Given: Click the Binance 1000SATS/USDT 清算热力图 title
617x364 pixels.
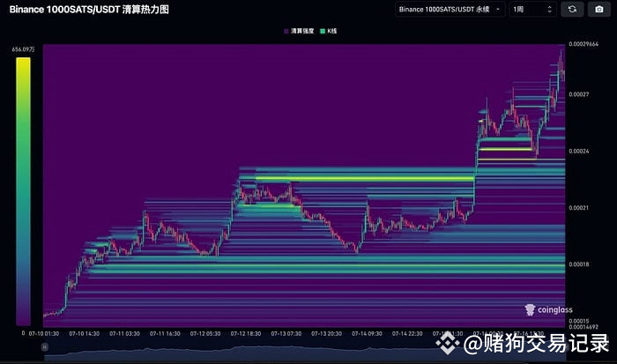Looking at the screenshot, I should (89, 10).
